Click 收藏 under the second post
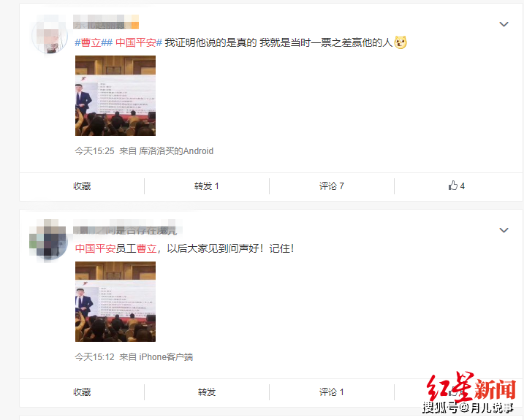This screenshot has width=524, height=420. (x=82, y=392)
